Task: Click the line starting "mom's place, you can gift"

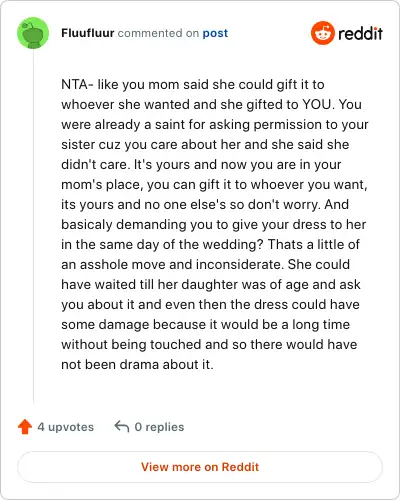Action: point(214,185)
